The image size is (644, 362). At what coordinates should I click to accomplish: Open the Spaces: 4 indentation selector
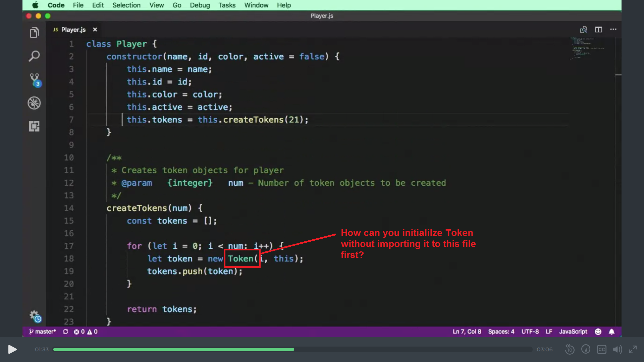(501, 331)
